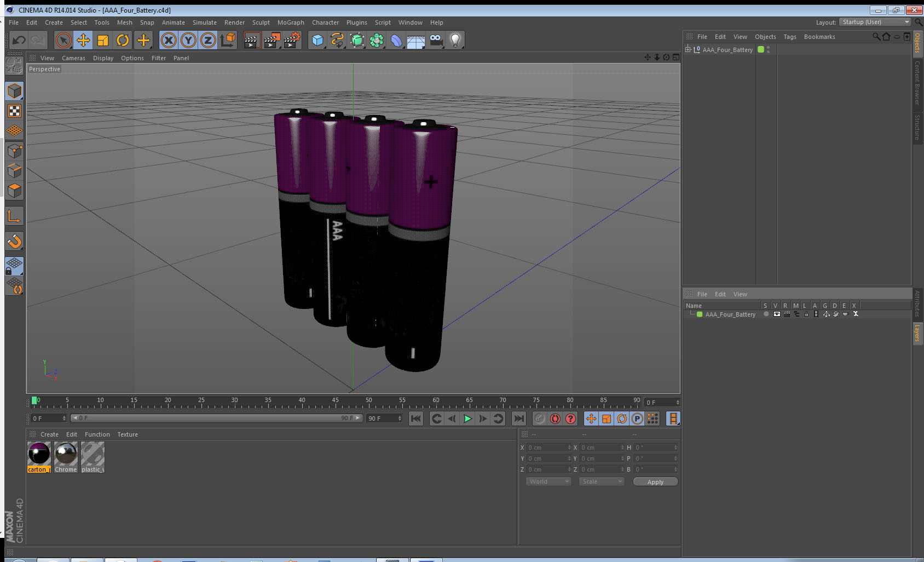
Task: Go to start of animation
Action: pyautogui.click(x=416, y=418)
